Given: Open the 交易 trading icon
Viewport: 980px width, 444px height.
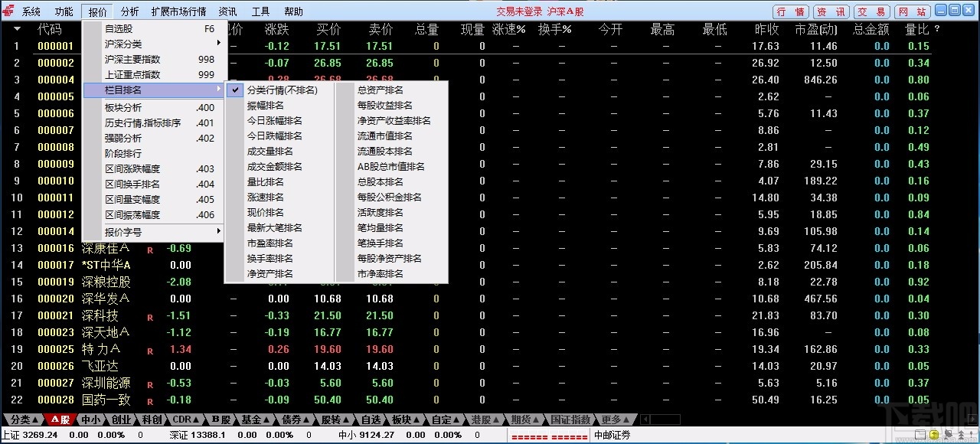Looking at the screenshot, I should click(873, 11).
